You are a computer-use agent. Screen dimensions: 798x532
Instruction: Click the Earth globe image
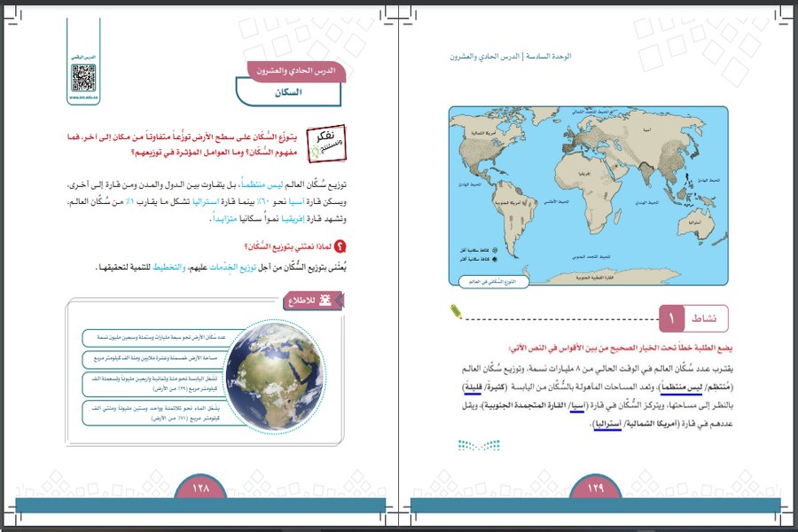276,375
